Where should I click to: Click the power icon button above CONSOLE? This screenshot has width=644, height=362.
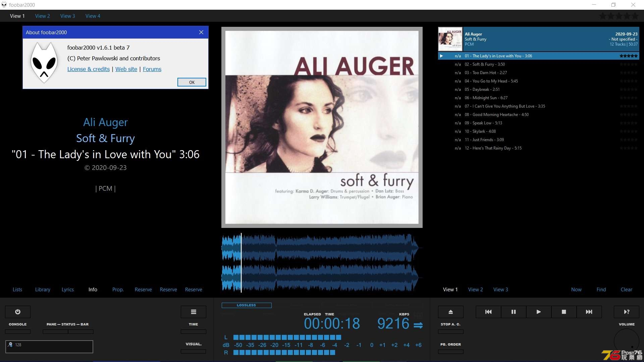(18, 312)
